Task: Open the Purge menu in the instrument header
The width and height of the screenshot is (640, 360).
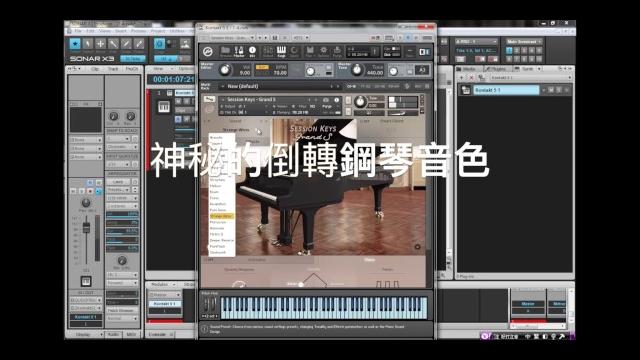Action: click(x=330, y=107)
